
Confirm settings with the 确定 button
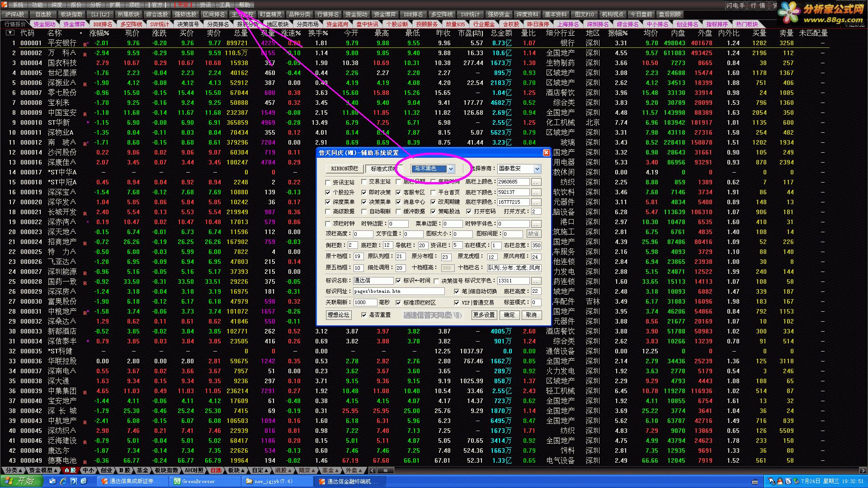(x=509, y=315)
